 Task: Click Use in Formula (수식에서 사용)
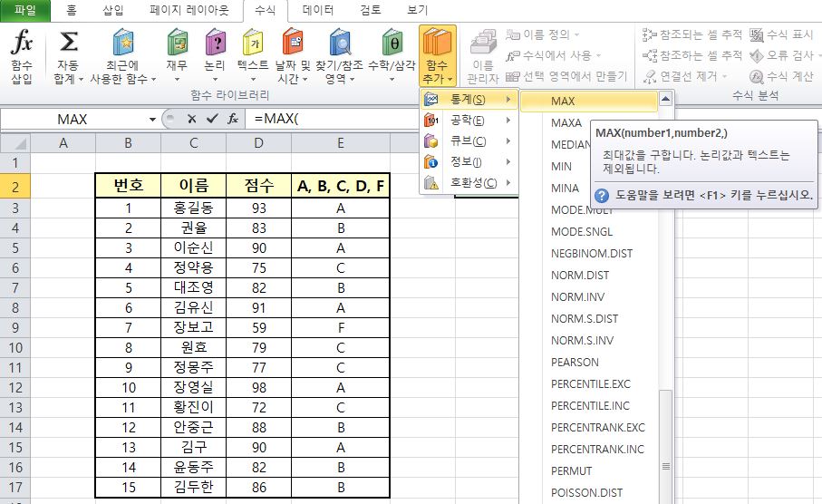pyautogui.click(x=553, y=55)
